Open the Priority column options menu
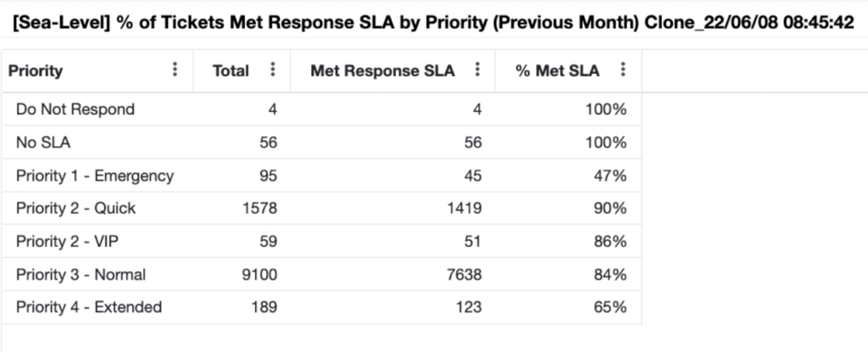 coord(175,70)
